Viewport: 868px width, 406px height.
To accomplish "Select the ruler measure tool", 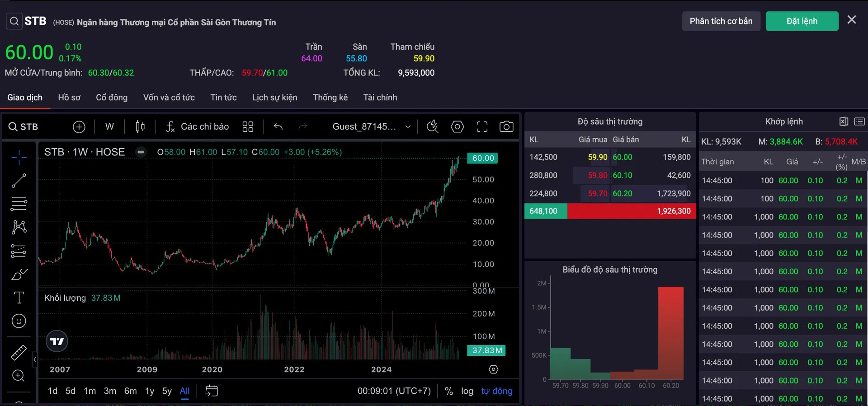I will [x=19, y=353].
